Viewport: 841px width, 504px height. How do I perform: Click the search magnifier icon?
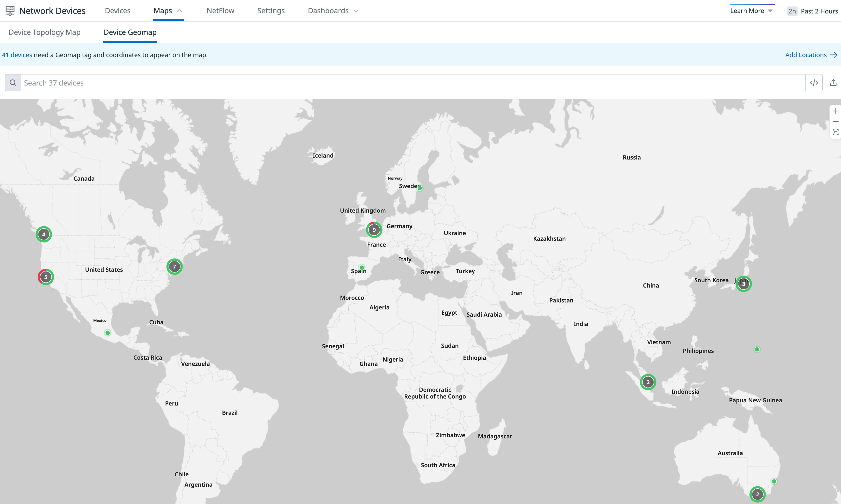point(13,83)
